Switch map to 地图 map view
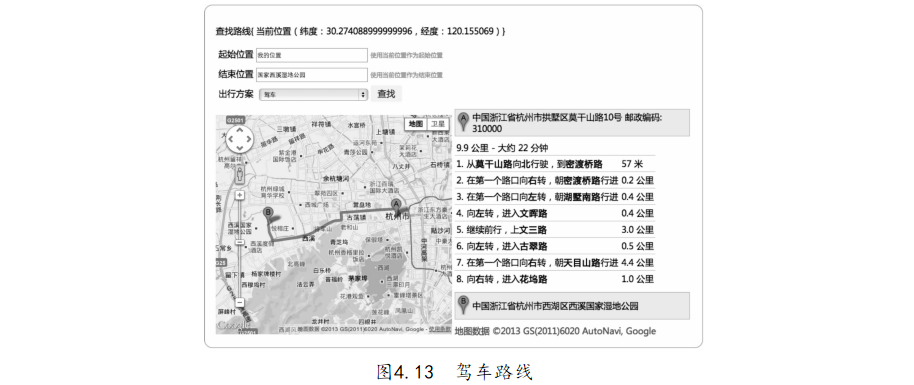 pyautogui.click(x=416, y=124)
